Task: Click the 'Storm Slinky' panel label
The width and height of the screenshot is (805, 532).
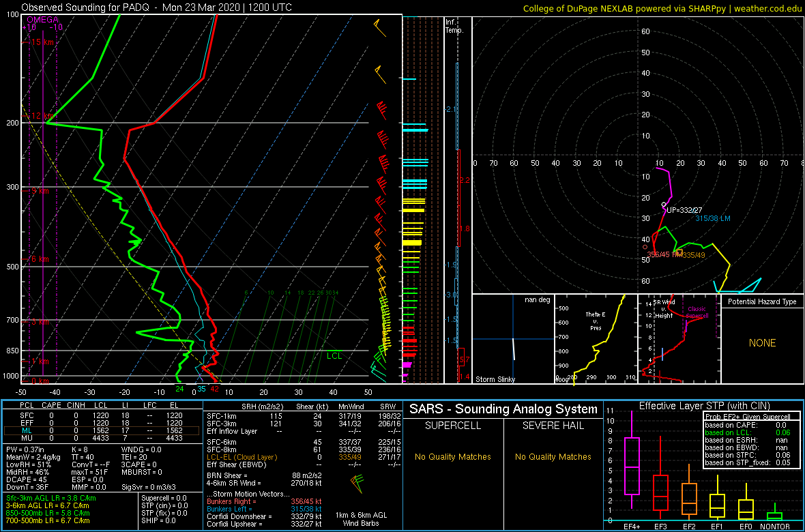Action: click(x=495, y=379)
